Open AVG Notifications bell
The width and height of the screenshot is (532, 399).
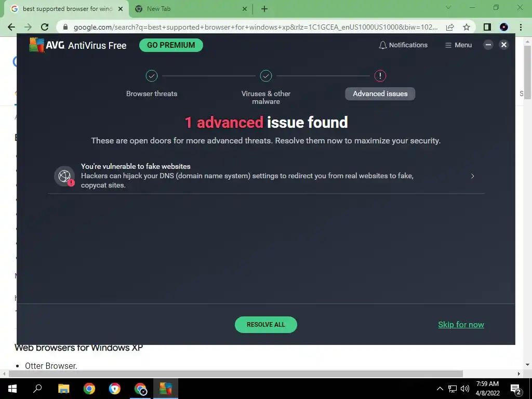coord(403,45)
